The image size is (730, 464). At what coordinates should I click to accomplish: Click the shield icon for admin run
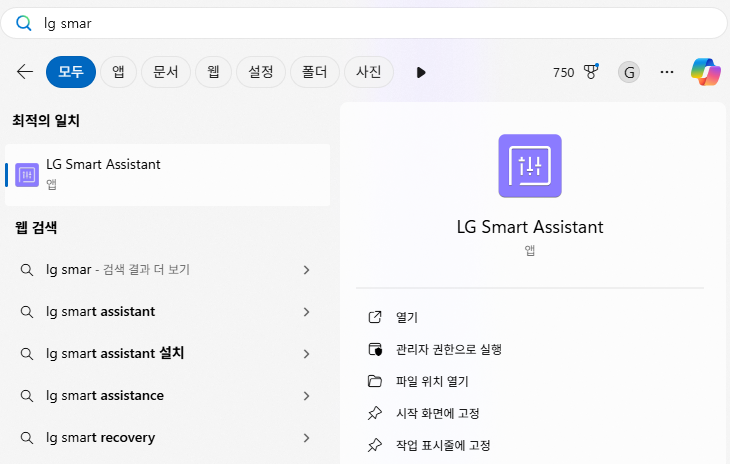375,350
